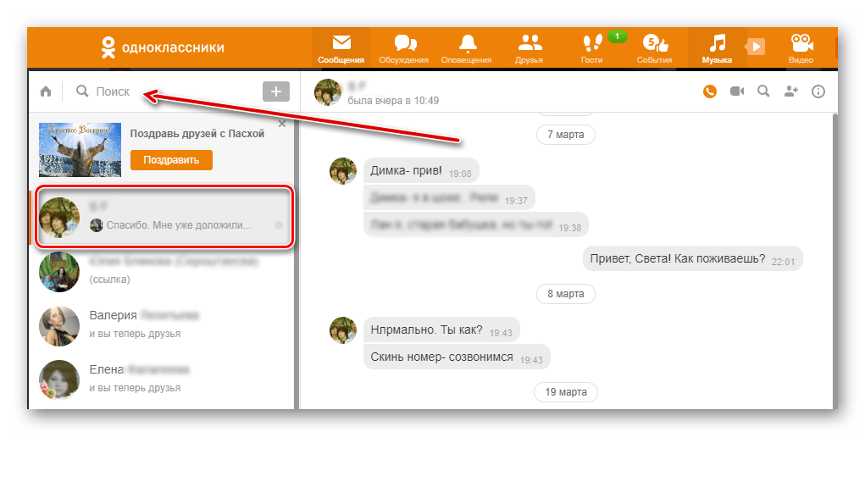Image resolution: width=865 pixels, height=504 pixels.
Task: Click the Одноклассники logo
Action: tap(163, 47)
